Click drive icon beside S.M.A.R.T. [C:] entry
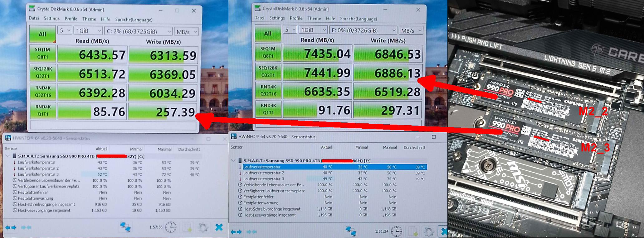This screenshot has width=644, height=238. click(14, 156)
